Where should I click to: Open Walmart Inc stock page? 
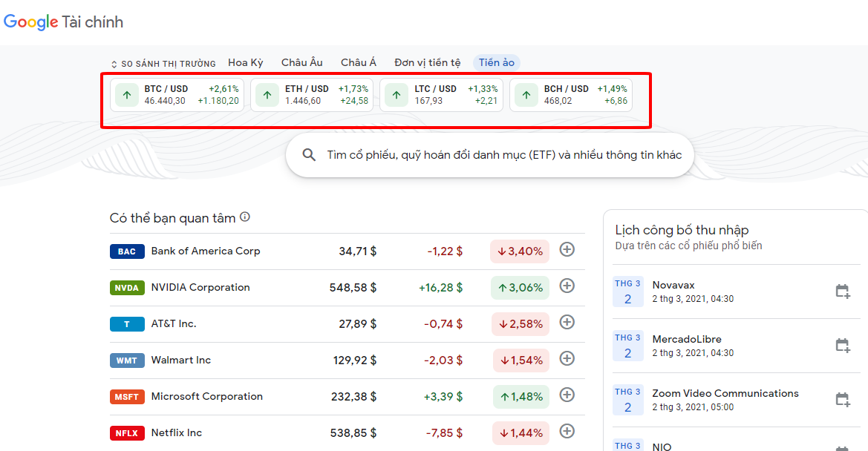click(x=181, y=360)
